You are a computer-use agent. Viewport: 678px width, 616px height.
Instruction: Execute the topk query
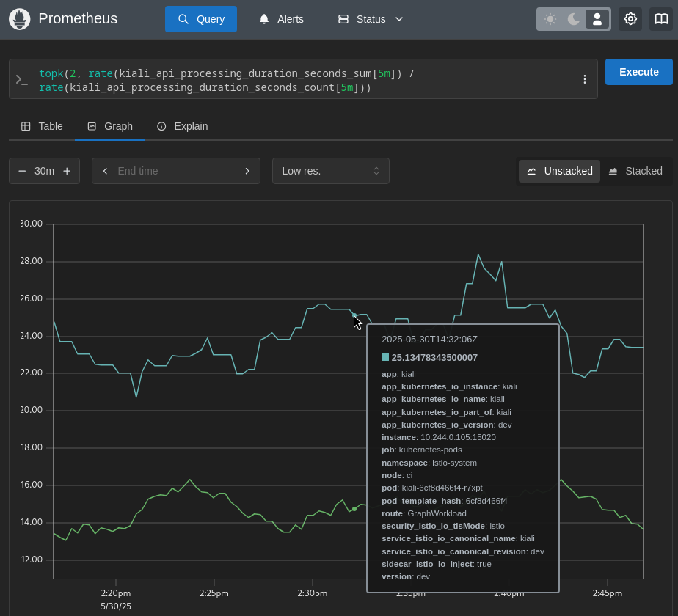pos(638,72)
